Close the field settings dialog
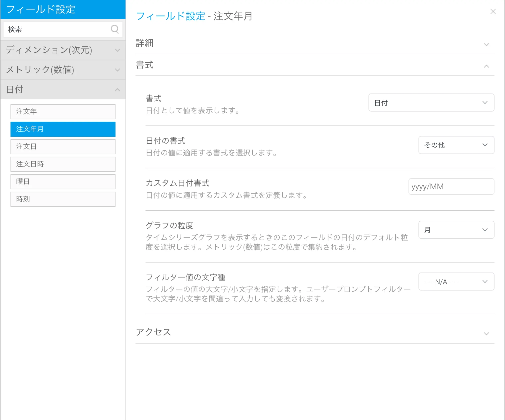 coord(493,11)
